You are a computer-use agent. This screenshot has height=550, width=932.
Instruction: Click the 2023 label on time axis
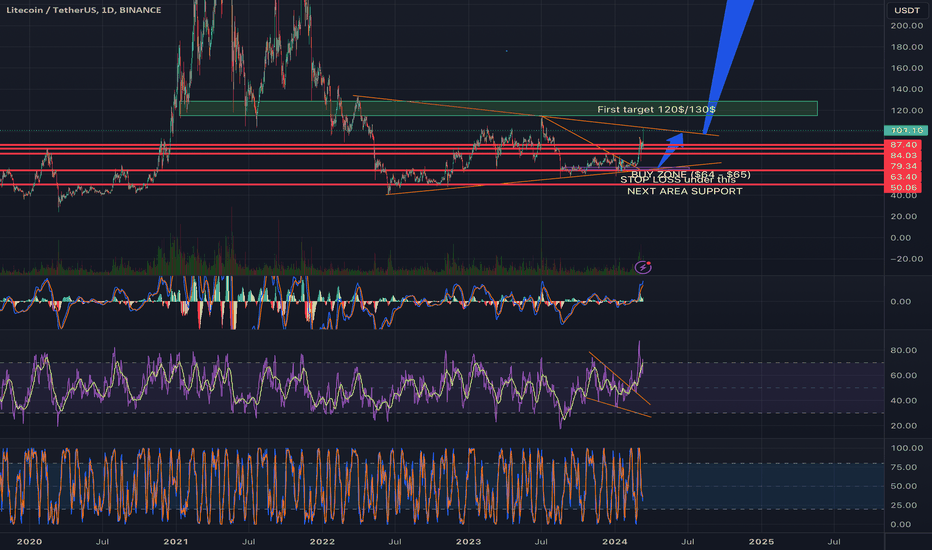[x=468, y=542]
